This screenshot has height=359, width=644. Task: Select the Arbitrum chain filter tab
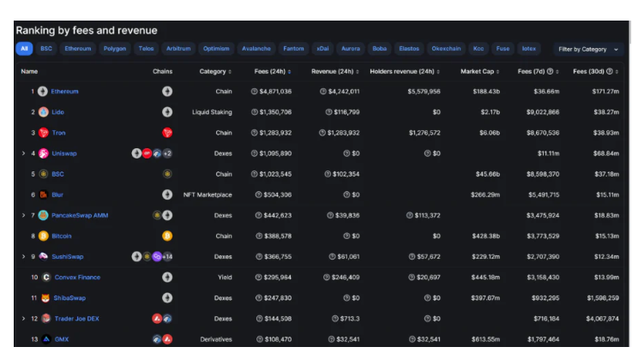[178, 49]
